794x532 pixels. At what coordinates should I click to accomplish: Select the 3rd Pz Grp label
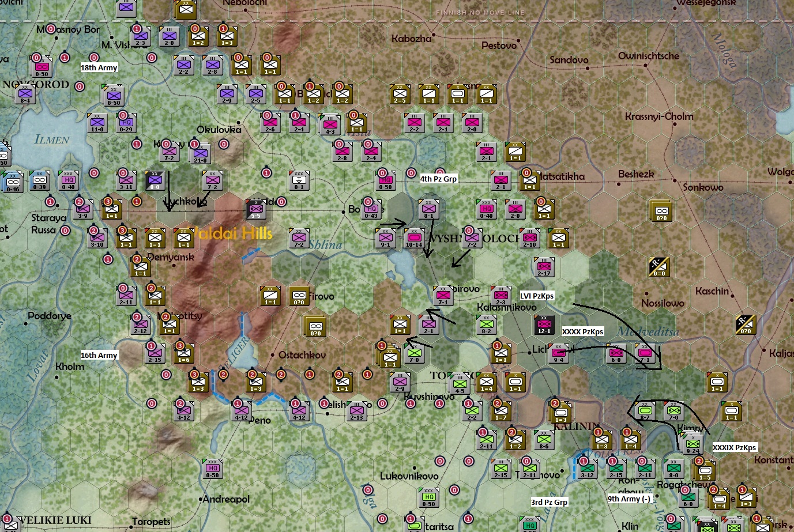pos(549,502)
